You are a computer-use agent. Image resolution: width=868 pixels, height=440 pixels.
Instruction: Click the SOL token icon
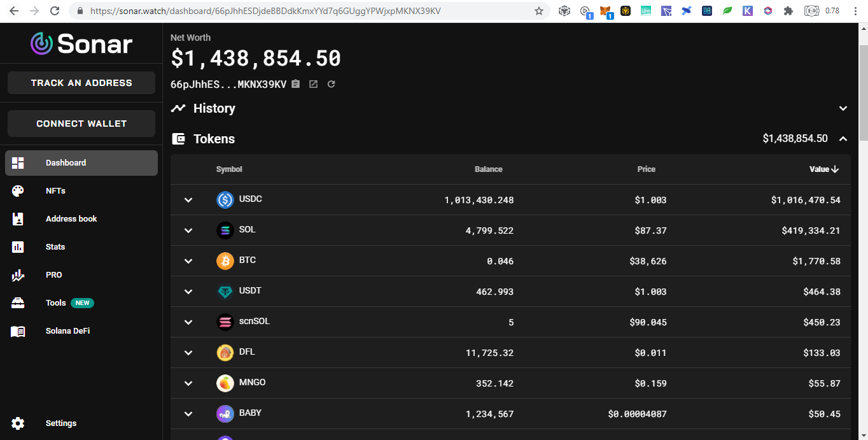click(225, 231)
